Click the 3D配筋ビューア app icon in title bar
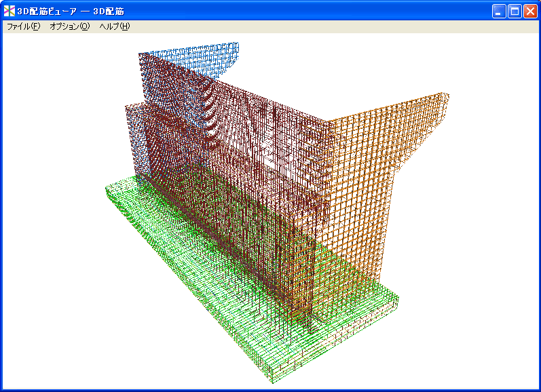 10,11
